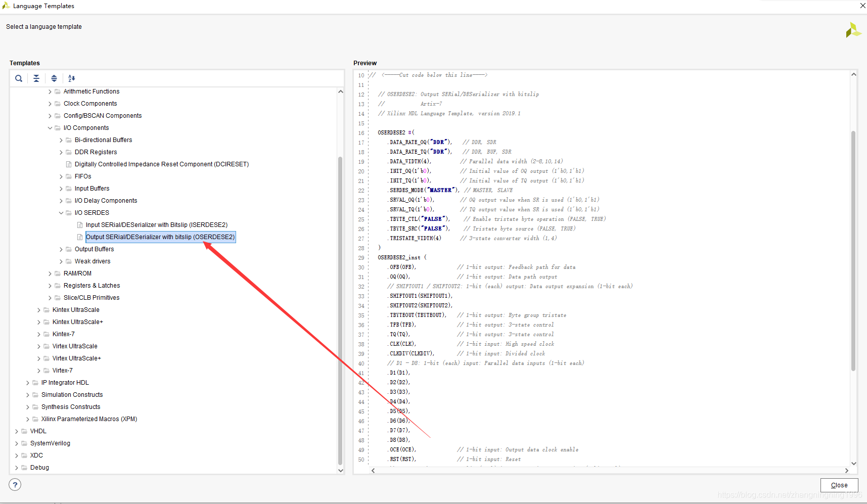Viewport: 867px width, 504px height.
Task: Expand the FIFOs folder
Action: pyautogui.click(x=61, y=176)
